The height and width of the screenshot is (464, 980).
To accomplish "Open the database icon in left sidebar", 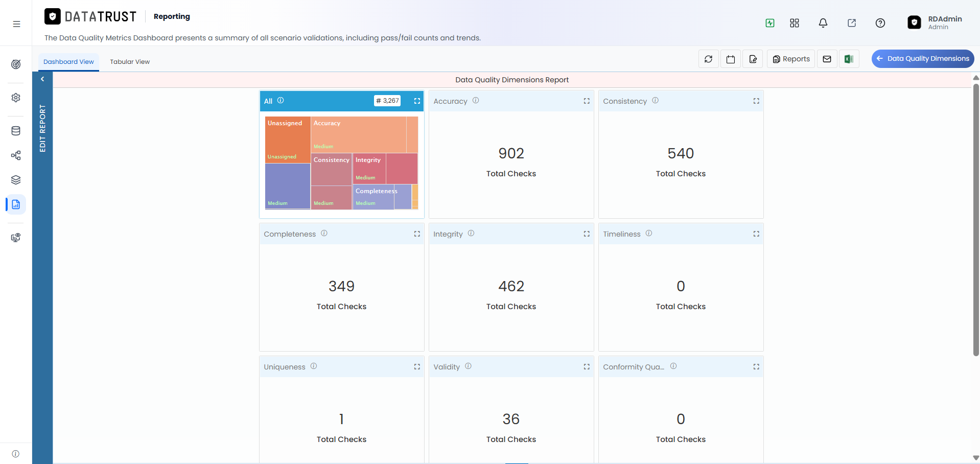I will click(16, 131).
